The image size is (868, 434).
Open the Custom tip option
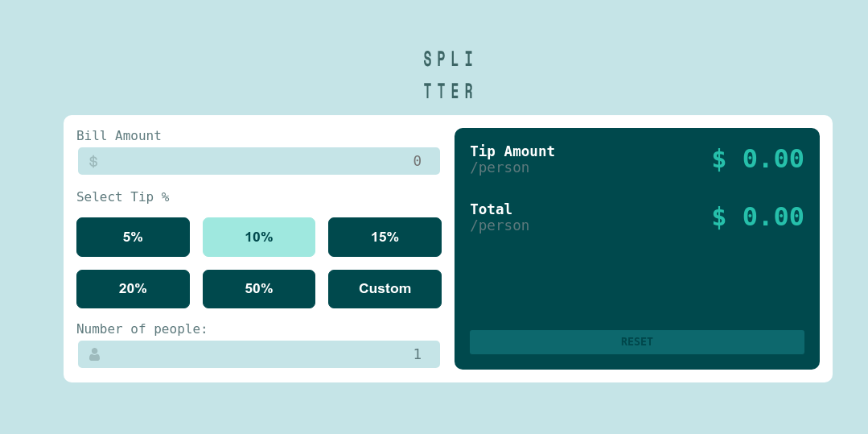pyautogui.click(x=385, y=289)
